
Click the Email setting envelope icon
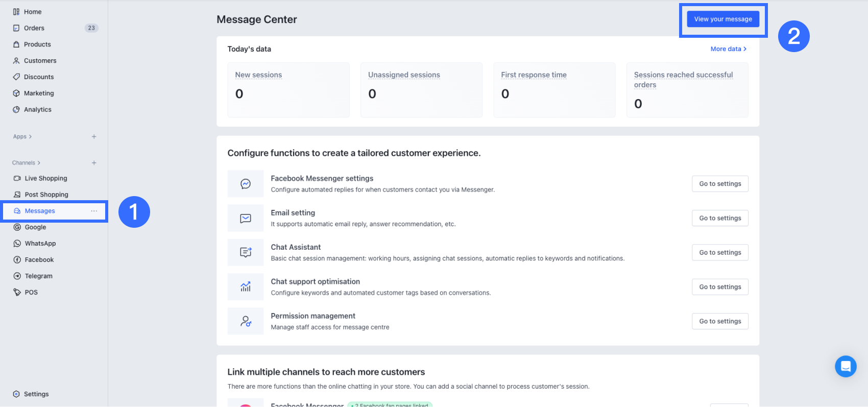tap(246, 218)
